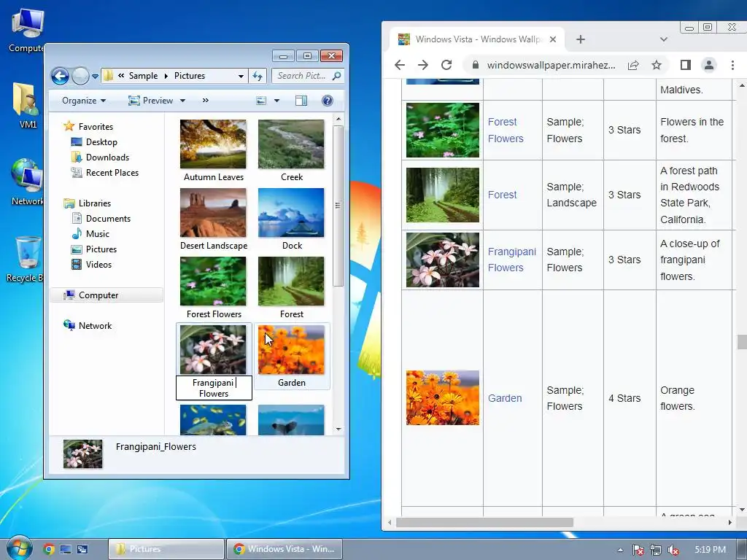Click the Search Pictures input field
This screenshot has height=560, width=747.
point(302,76)
